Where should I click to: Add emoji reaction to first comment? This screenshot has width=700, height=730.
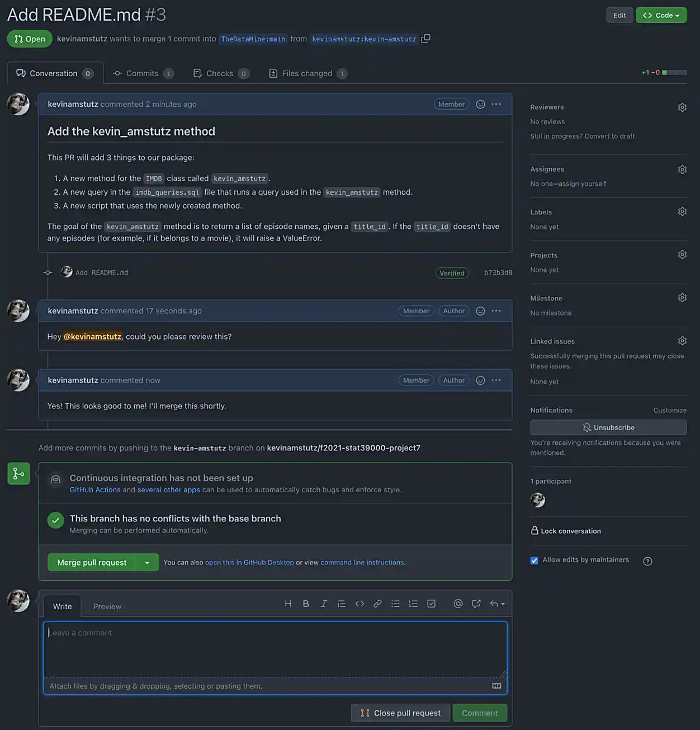tap(480, 105)
